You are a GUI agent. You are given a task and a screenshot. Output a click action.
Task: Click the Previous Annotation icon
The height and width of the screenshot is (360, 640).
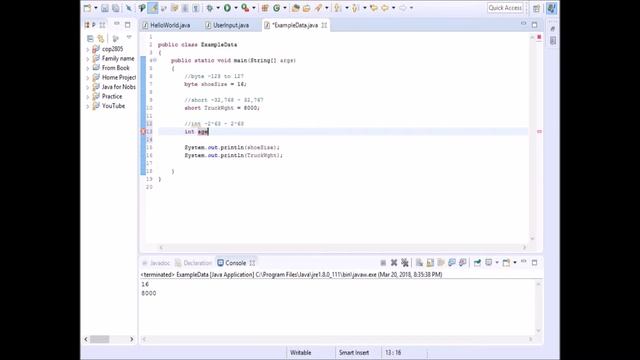356,8
